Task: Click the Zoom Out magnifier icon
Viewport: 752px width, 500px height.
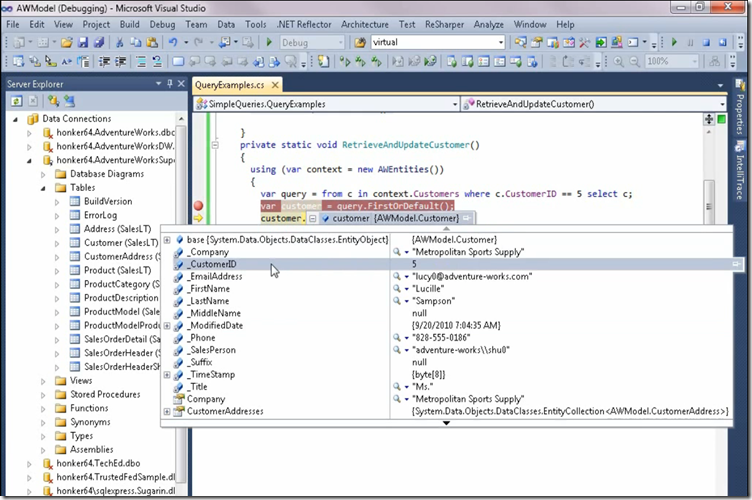Action: click(x=634, y=61)
